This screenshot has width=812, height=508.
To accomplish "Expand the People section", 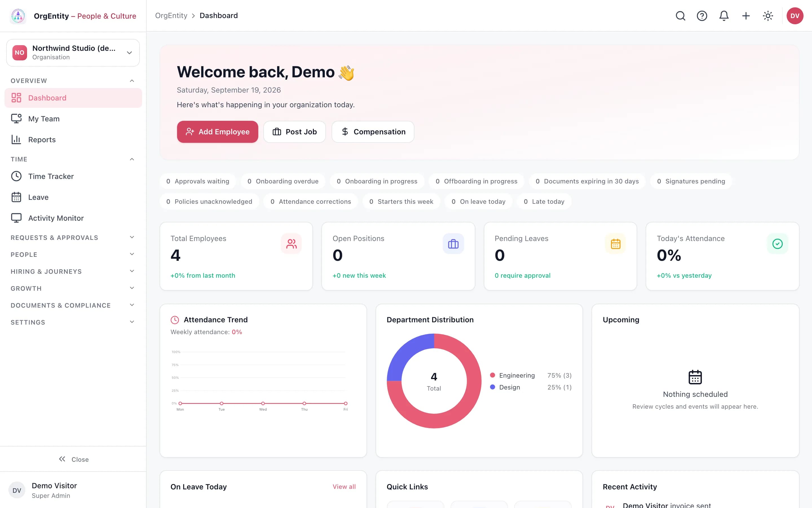I will [x=73, y=254].
